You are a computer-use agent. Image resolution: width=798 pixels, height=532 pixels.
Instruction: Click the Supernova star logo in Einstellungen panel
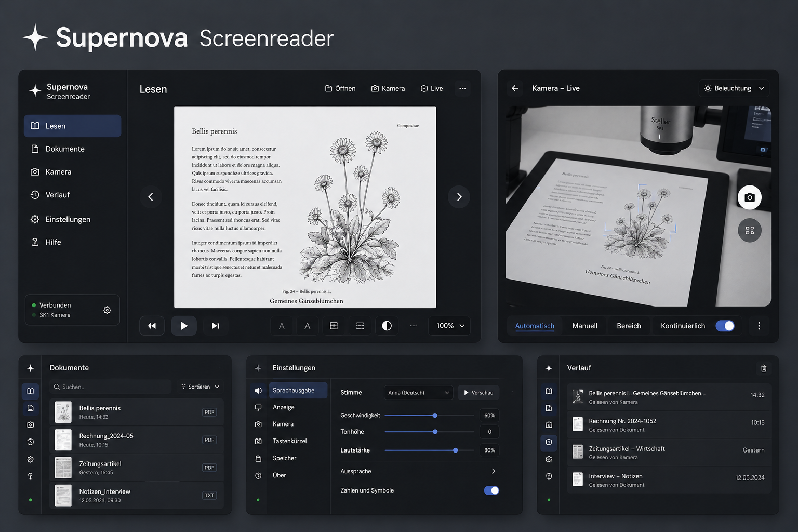click(x=258, y=368)
